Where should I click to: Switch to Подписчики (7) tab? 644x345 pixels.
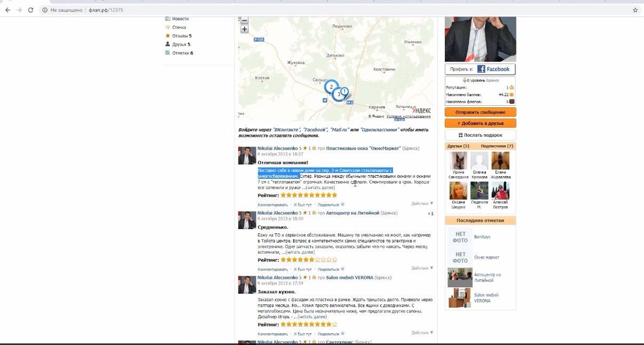497,146
